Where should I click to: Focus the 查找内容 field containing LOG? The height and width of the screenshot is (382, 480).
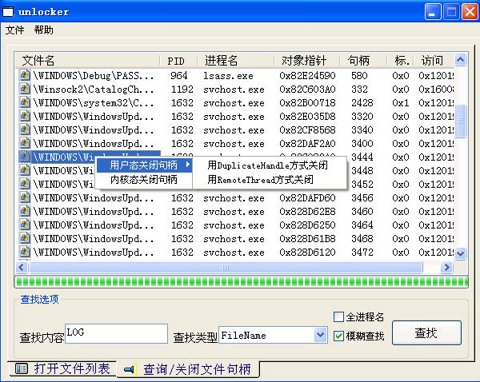pyautogui.click(x=116, y=333)
